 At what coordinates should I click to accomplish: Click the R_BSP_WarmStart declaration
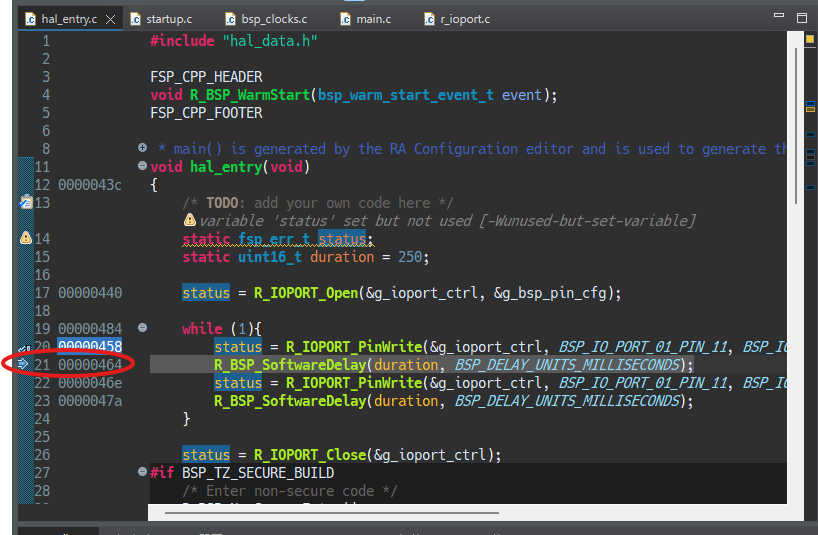tap(250, 95)
